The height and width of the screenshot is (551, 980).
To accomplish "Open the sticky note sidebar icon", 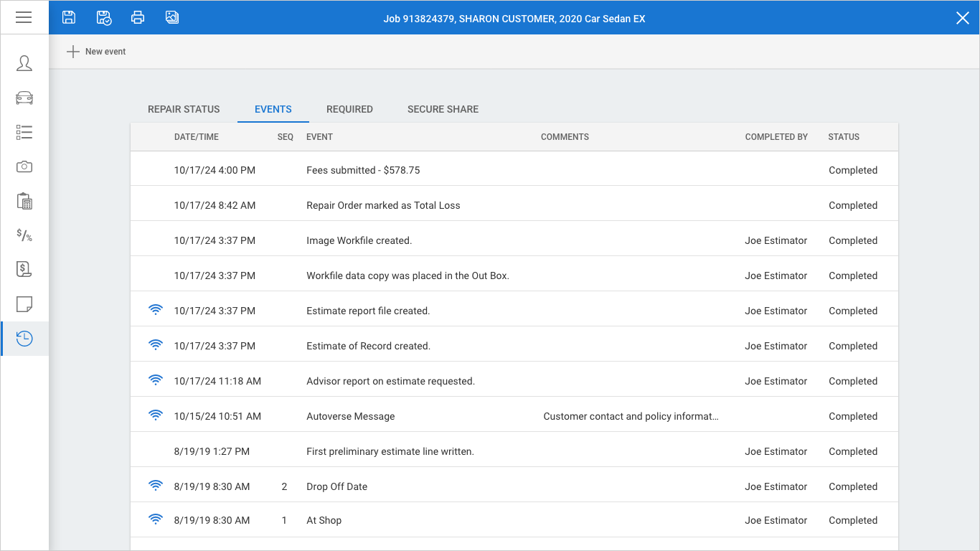I will pos(24,304).
